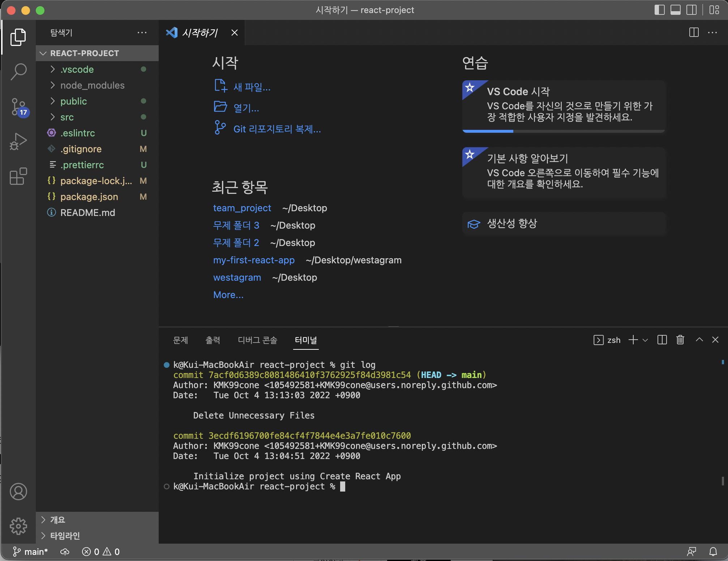728x561 pixels.
Task: Toggle the bottom panel layout button
Action: [675, 10]
